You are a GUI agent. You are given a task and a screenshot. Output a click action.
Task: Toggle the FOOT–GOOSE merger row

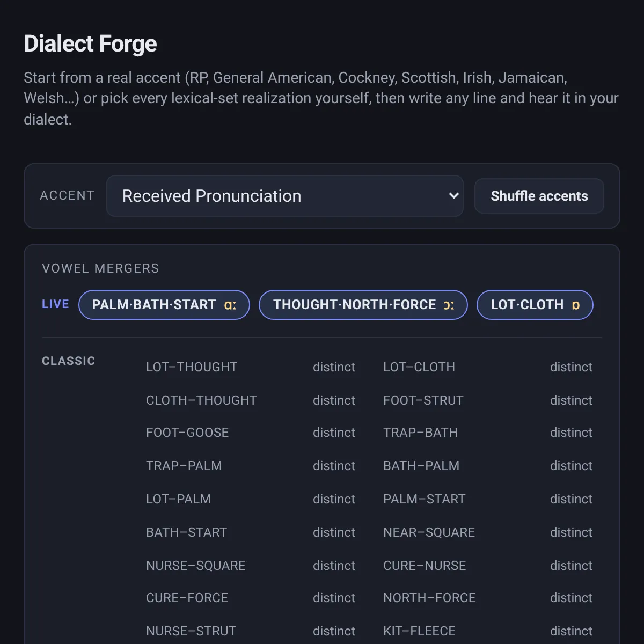point(251,433)
